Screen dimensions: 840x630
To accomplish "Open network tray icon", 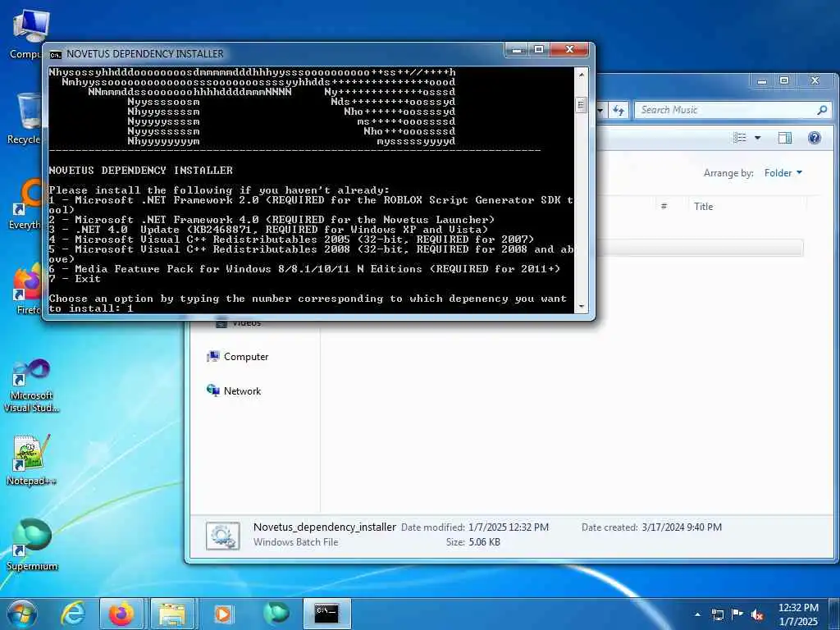I will 717,614.
